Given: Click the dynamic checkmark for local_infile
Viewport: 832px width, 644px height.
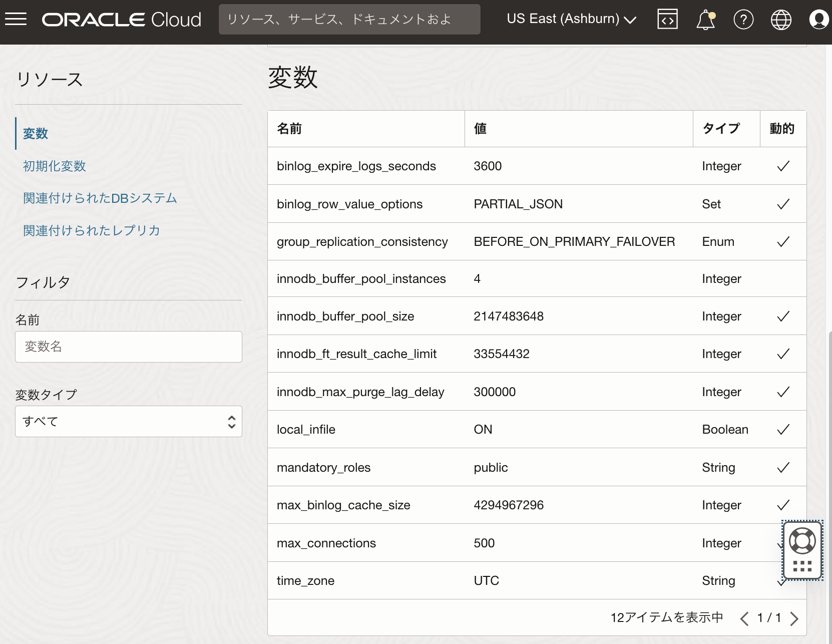Looking at the screenshot, I should (x=783, y=430).
